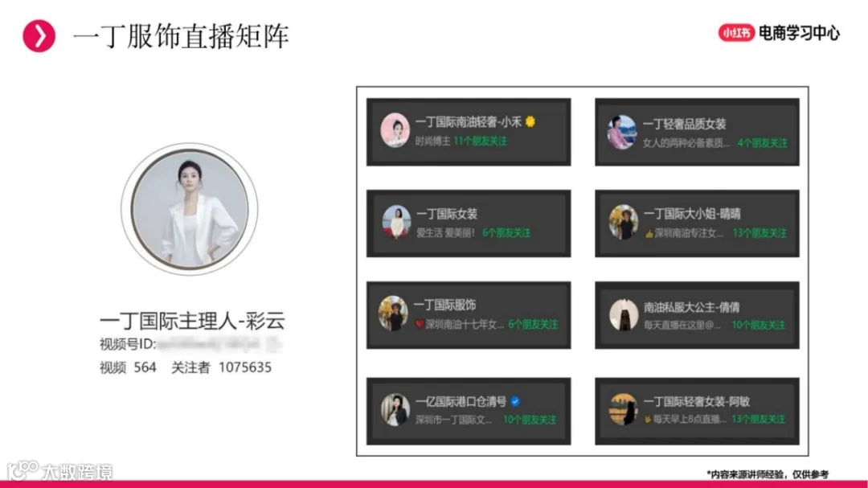Viewport: 868px width, 488px height.
Task: Click the blue verified badge on 一亿国际港口仓清号
Action: [x=515, y=401]
